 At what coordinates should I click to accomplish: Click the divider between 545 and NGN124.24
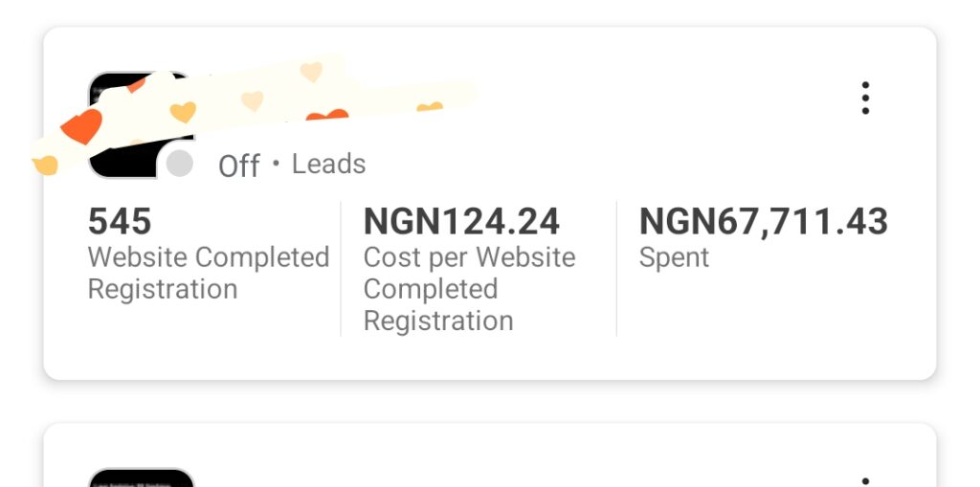pyautogui.click(x=341, y=269)
